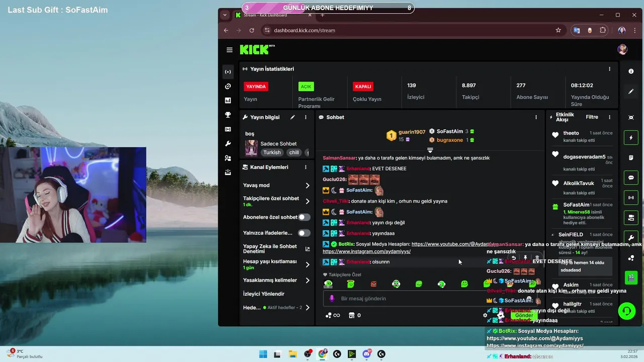Bookmark page with the star icon

pyautogui.click(x=558, y=30)
